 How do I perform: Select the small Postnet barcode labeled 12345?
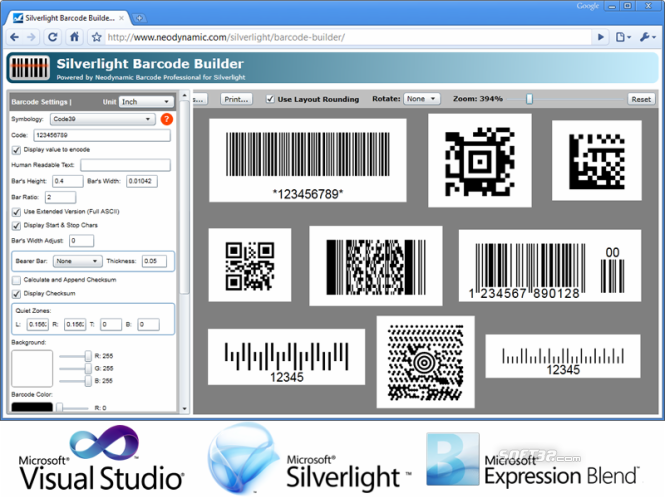(x=563, y=356)
